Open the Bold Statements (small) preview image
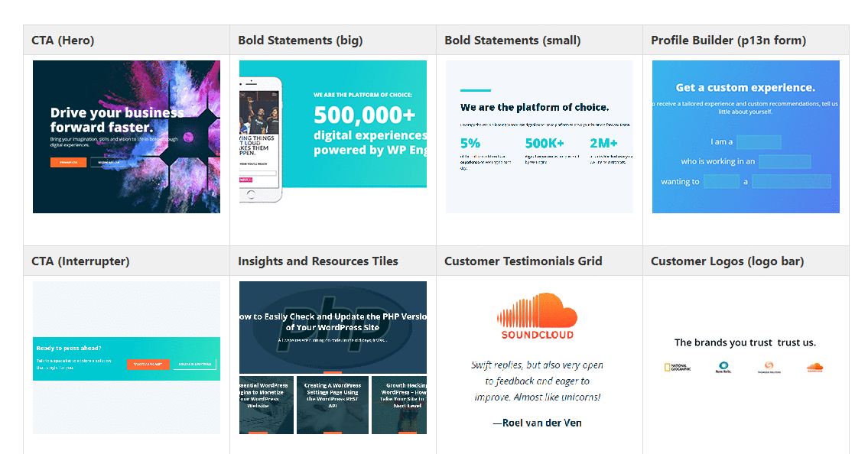The height and width of the screenshot is (454, 868). [x=539, y=137]
